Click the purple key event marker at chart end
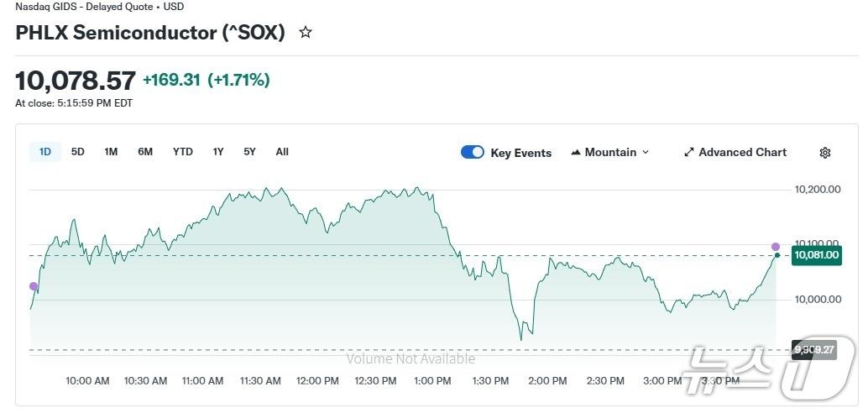The image size is (868, 413). 776,247
